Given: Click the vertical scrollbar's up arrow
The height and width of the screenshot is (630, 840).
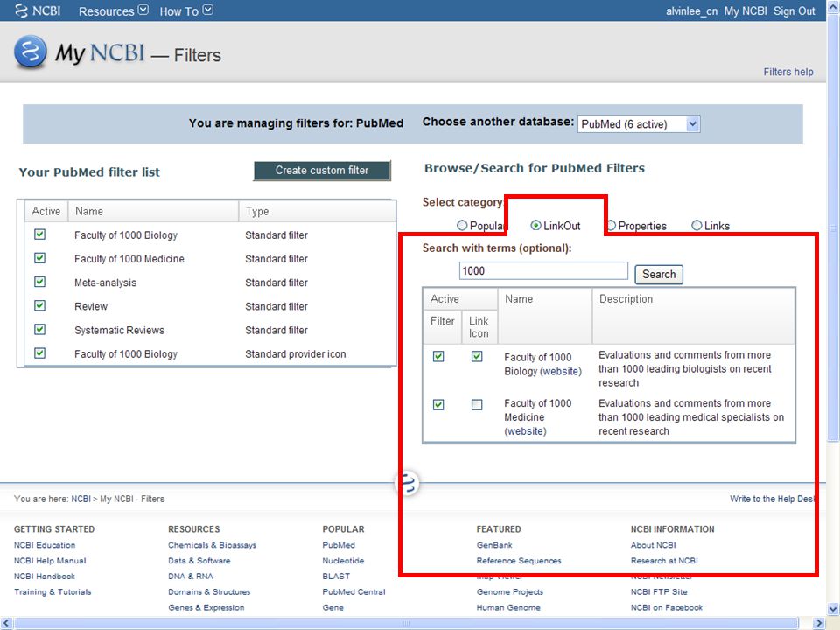Looking at the screenshot, I should [x=833, y=8].
